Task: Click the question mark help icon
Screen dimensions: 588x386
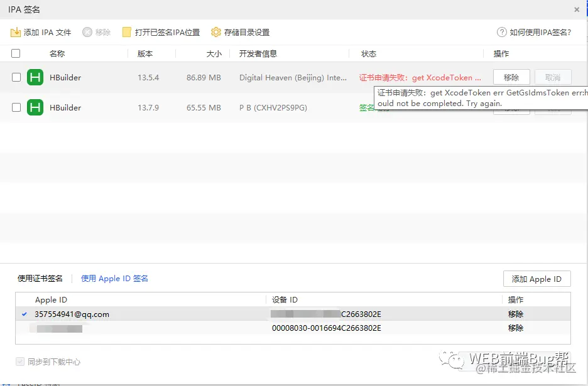Action: 502,32
